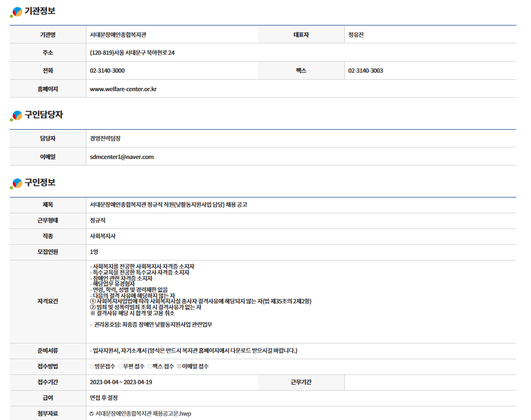Image resolution: width=531 pixels, height=420 pixels.
Task: Click the line 사회복지를 전공한 사회복지사 자격증 소지자
Action: [x=143, y=266]
